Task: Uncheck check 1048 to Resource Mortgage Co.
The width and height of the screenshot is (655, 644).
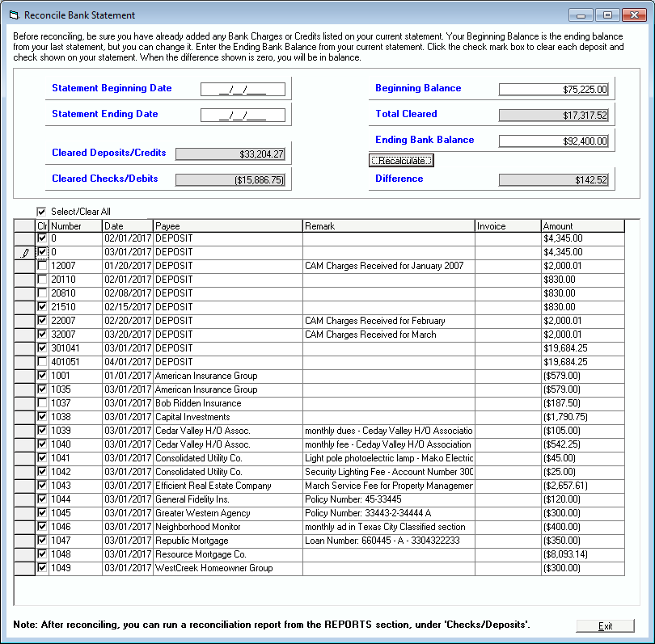Action: (x=43, y=554)
